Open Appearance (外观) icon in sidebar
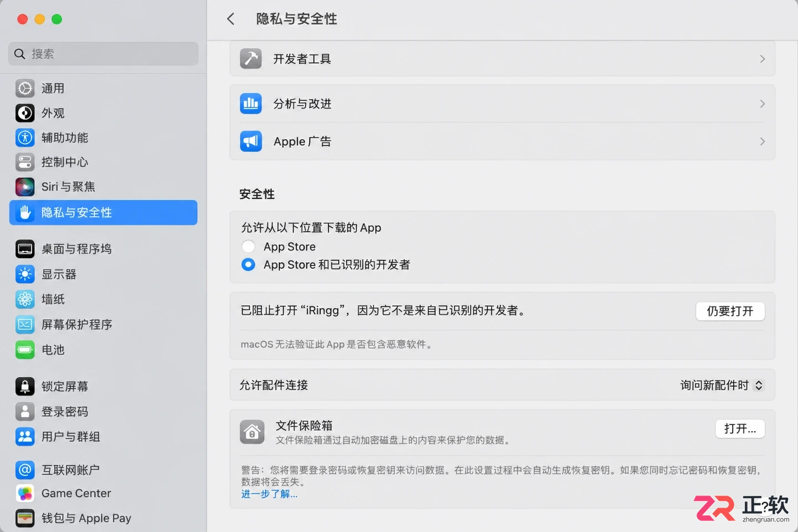 click(25, 113)
